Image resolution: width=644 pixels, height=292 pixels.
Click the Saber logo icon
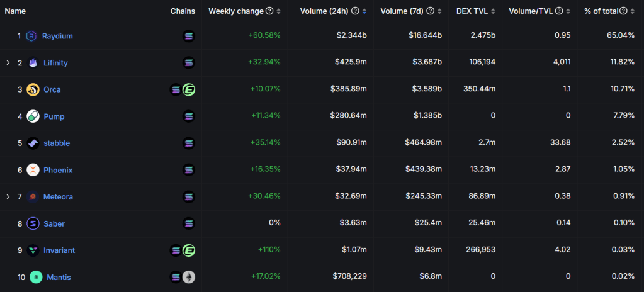coord(33,223)
